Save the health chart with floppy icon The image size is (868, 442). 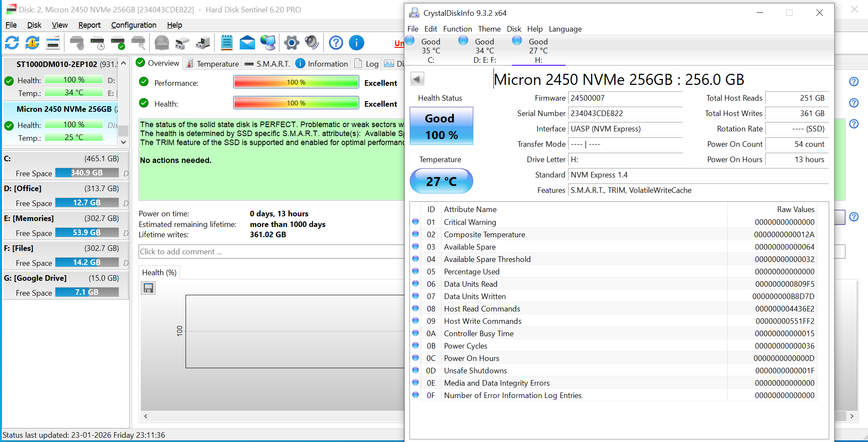pos(148,288)
